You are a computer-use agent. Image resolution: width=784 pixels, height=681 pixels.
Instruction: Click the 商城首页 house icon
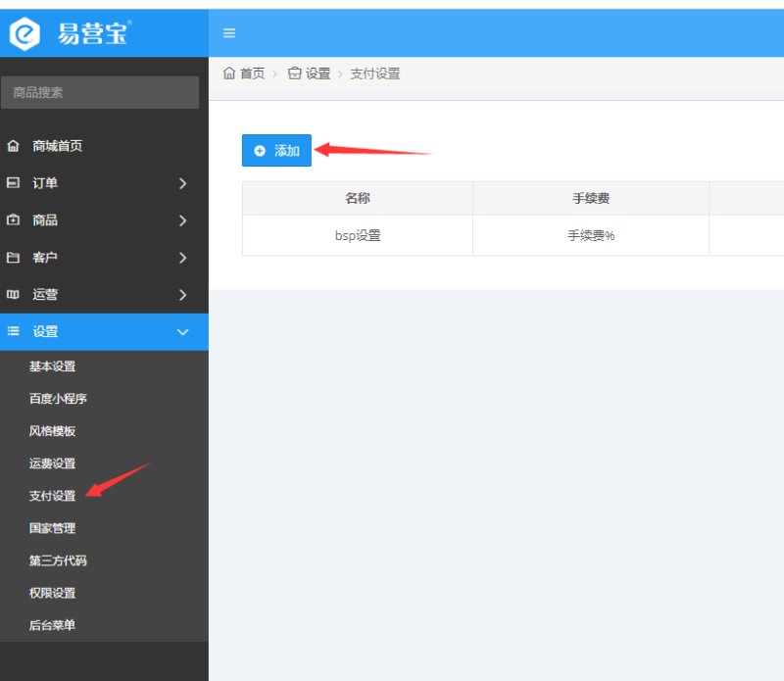(13, 146)
